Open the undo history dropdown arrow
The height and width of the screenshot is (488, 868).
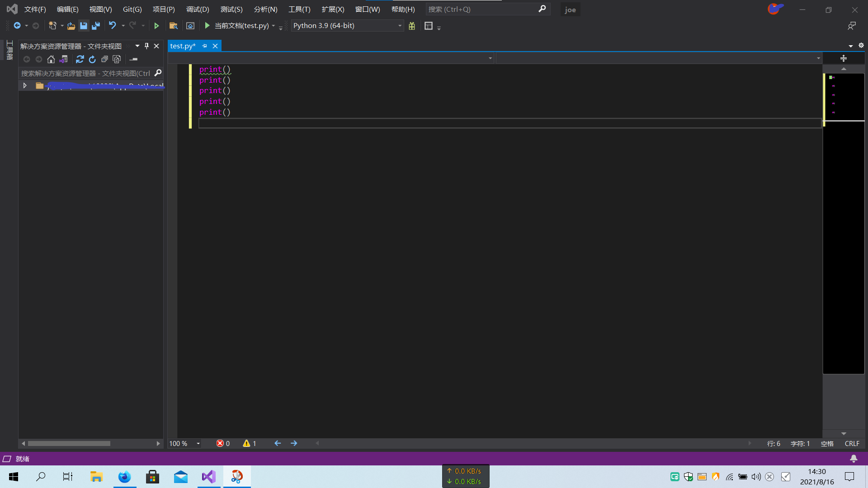point(123,26)
